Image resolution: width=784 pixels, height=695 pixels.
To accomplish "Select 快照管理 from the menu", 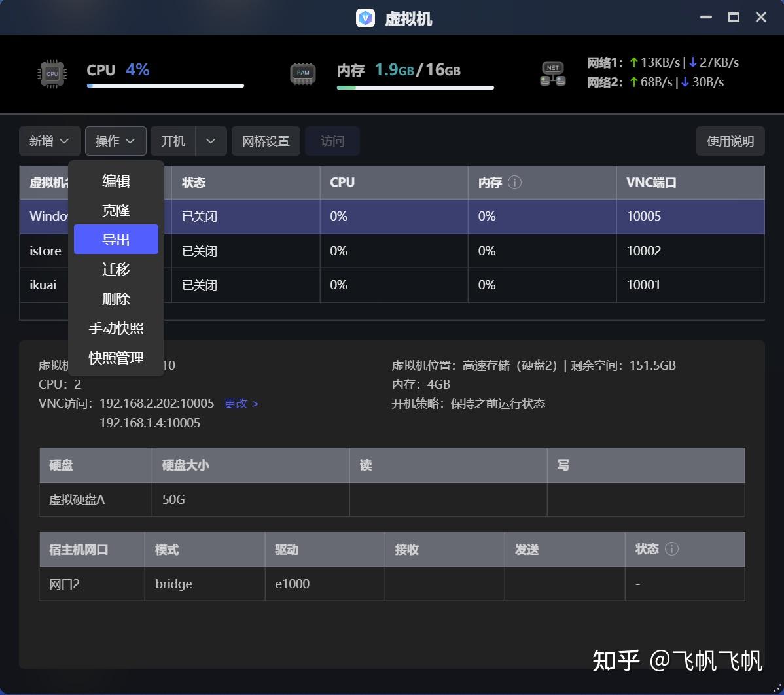I will (116, 357).
